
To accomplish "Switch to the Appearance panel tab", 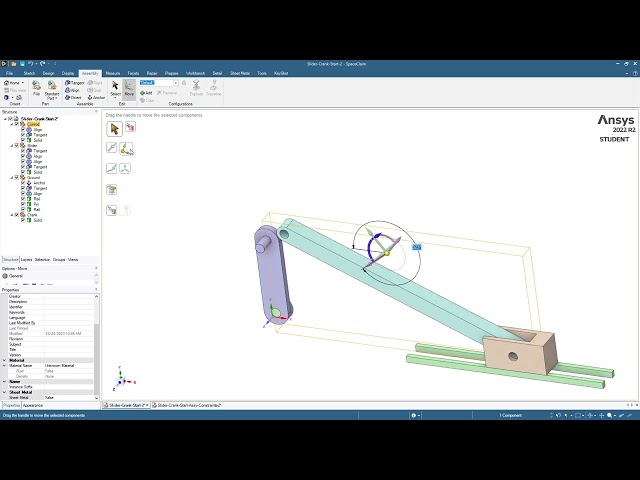I will pos(33,405).
